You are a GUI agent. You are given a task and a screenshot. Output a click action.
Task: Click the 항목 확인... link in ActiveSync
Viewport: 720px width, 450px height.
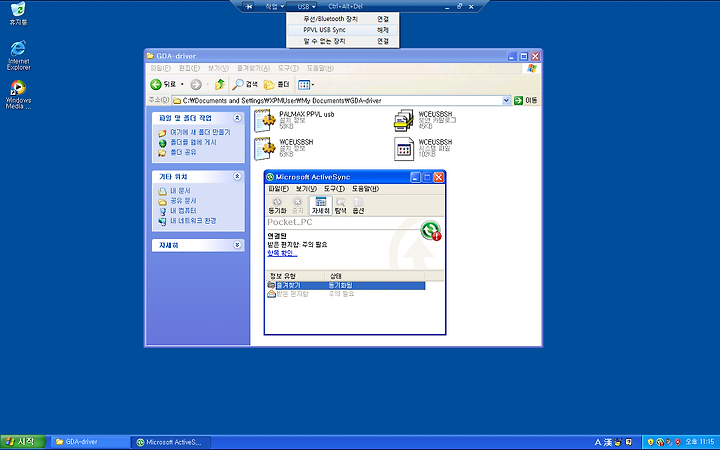tap(282, 253)
